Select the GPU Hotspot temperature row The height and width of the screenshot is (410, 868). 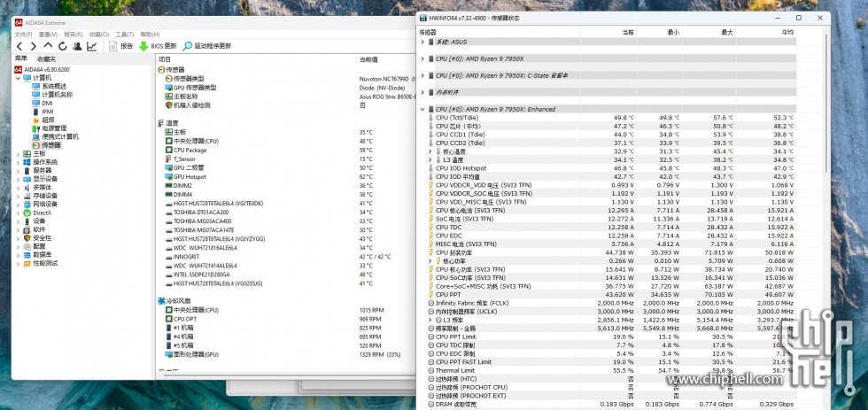(x=286, y=176)
